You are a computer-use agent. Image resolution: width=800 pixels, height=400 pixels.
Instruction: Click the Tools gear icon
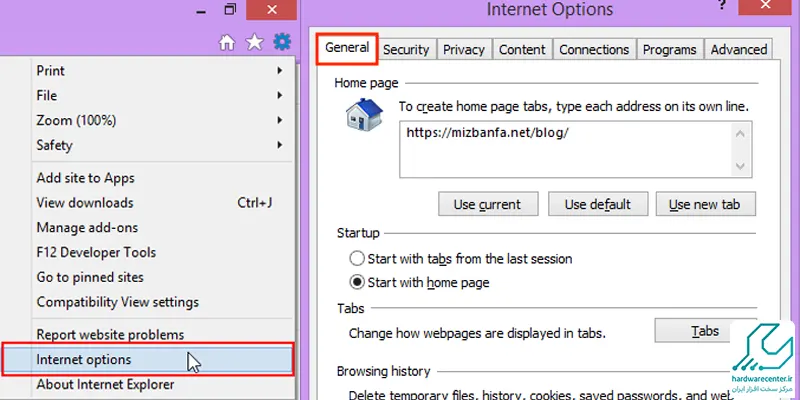pyautogui.click(x=282, y=42)
